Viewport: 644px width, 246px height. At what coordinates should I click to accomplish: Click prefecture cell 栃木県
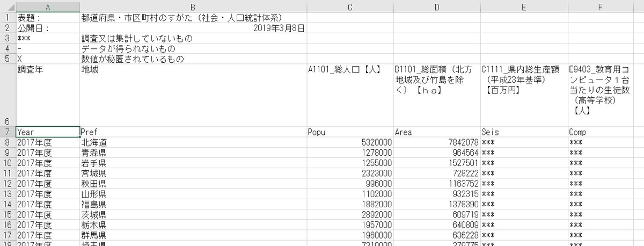(x=193, y=225)
